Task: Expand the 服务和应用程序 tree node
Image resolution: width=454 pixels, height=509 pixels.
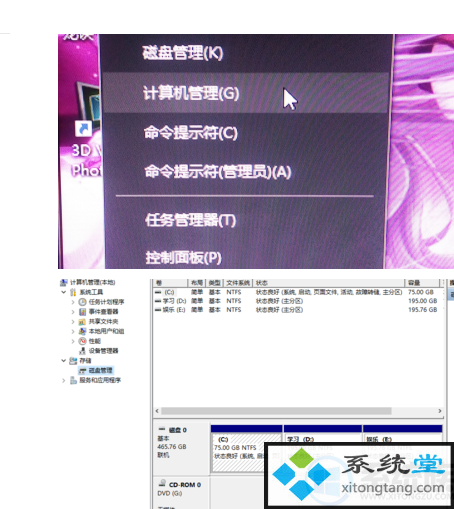Action: (64, 380)
